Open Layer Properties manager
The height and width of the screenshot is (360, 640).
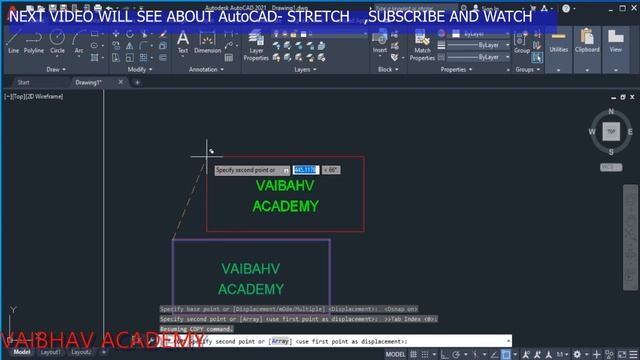pyautogui.click(x=256, y=46)
